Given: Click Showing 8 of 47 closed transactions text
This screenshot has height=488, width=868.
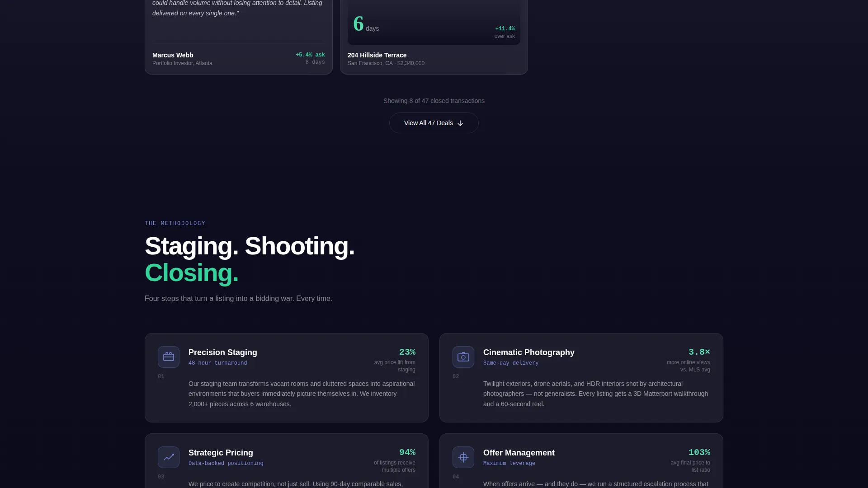Looking at the screenshot, I should click(x=434, y=101).
